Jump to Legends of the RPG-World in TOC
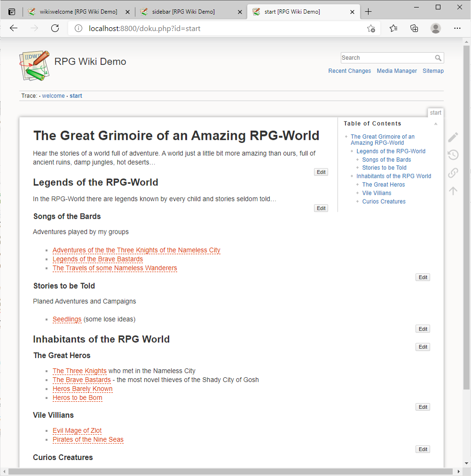This screenshot has height=476, width=471. point(391,151)
